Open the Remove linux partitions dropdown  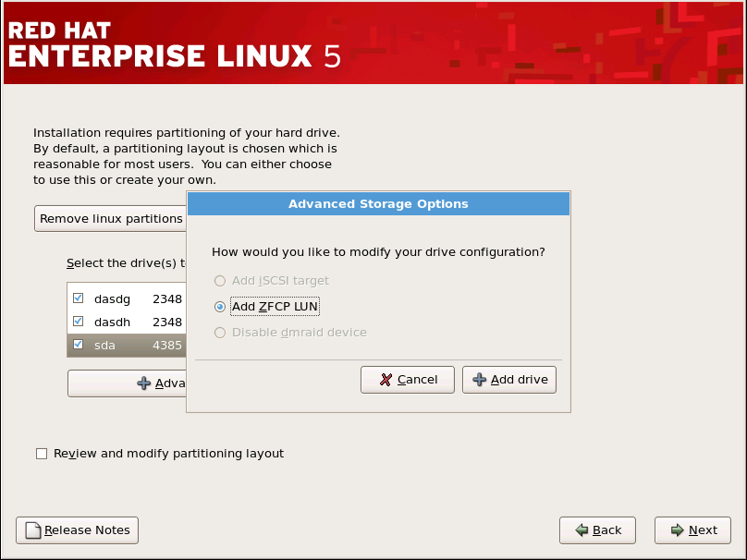tap(111, 219)
